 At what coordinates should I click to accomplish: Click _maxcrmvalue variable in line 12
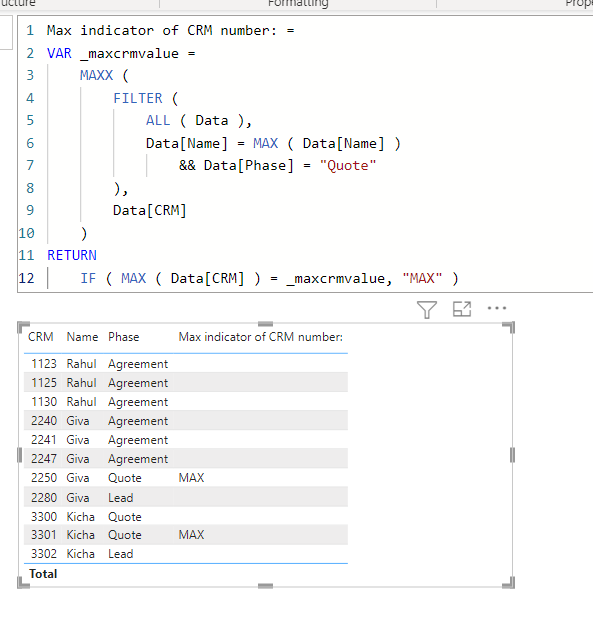tap(335, 278)
